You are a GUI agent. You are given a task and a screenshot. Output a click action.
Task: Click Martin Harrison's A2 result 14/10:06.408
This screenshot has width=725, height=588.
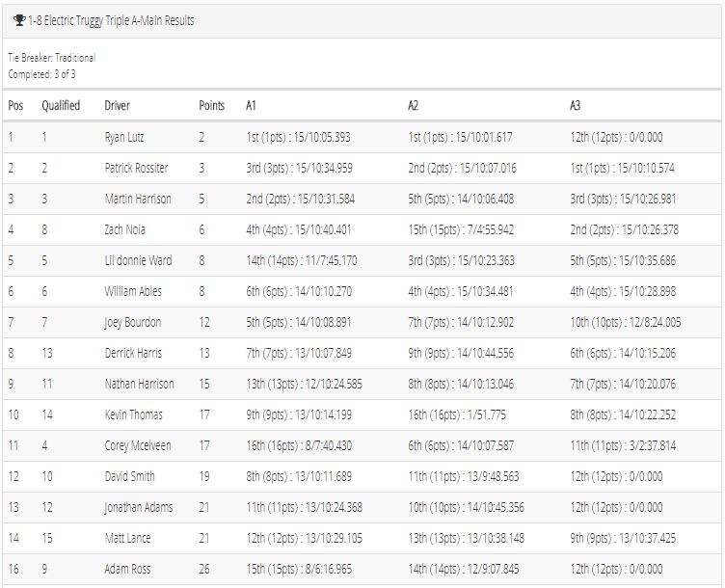pyautogui.click(x=486, y=199)
